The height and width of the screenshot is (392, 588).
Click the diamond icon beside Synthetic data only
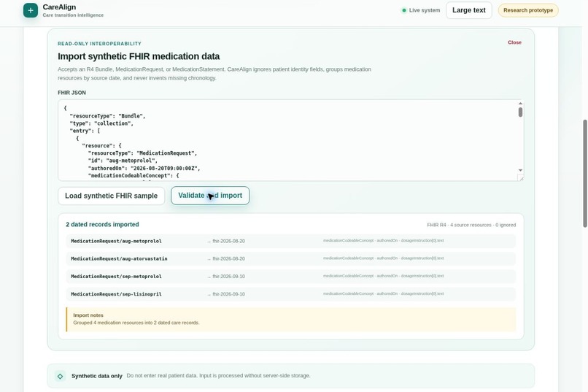tap(60, 376)
